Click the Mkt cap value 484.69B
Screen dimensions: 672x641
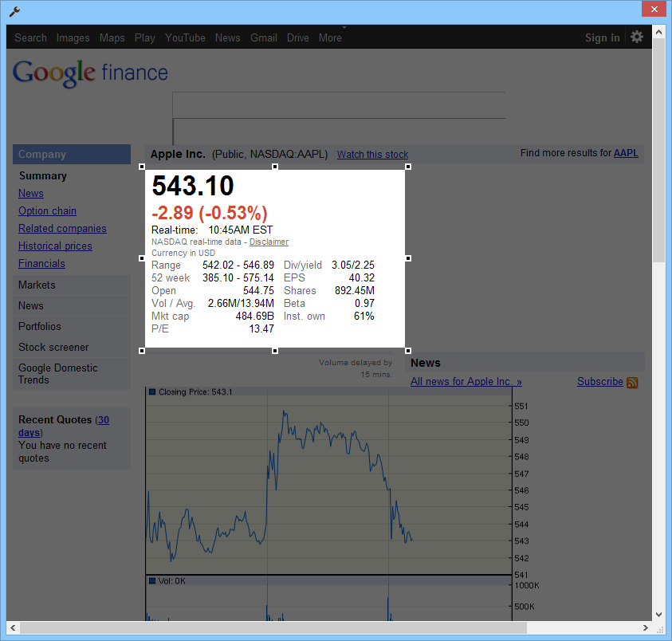(254, 316)
